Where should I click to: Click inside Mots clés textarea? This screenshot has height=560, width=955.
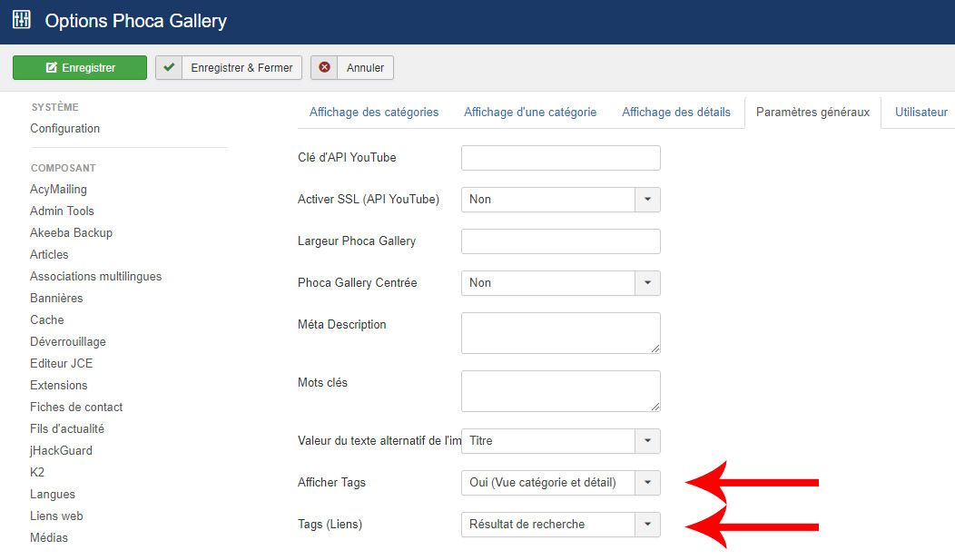561,391
